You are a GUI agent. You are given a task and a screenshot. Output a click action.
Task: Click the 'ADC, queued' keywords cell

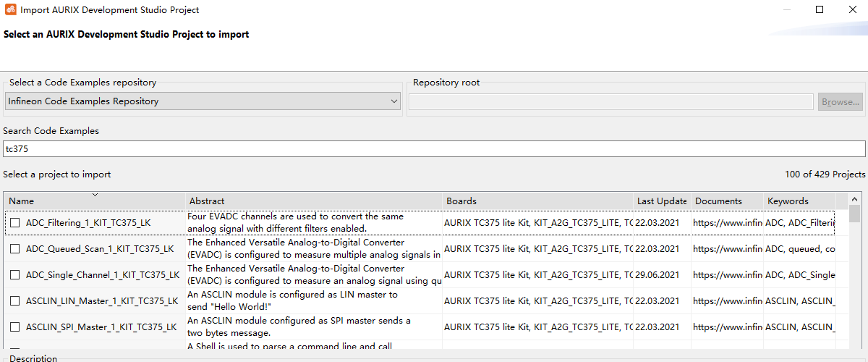pyautogui.click(x=799, y=249)
